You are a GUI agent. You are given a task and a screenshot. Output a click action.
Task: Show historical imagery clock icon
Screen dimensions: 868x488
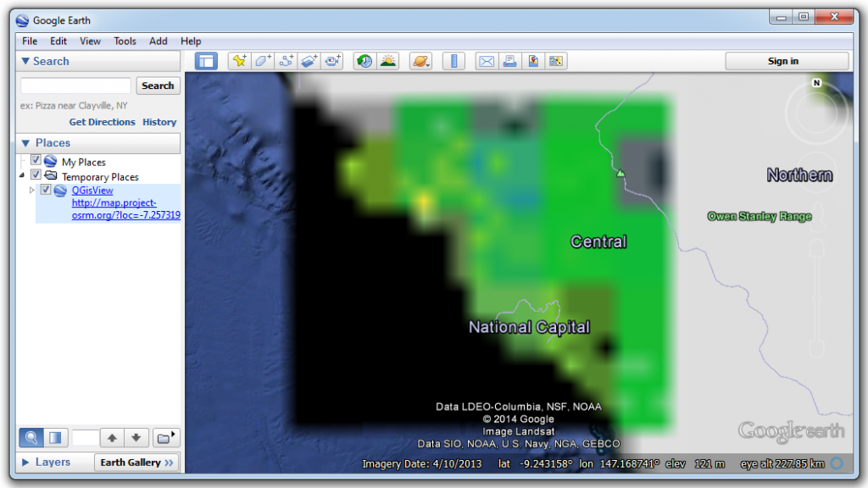(364, 61)
